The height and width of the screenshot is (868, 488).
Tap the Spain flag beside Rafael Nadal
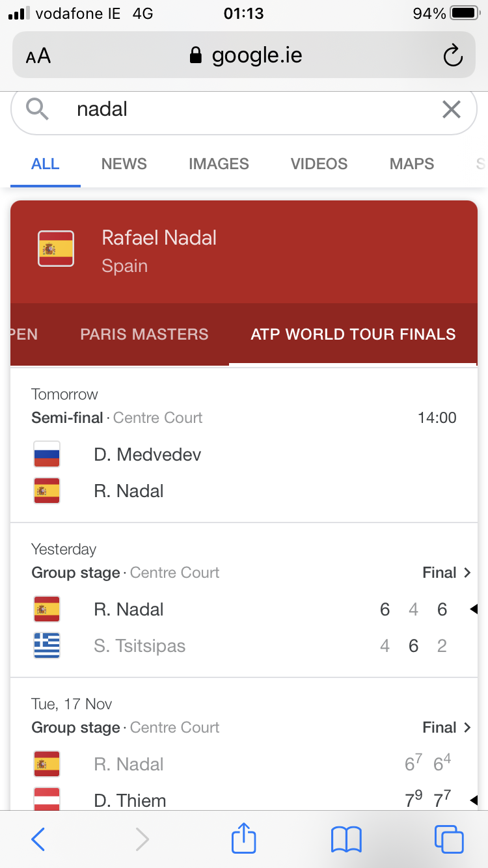tap(56, 249)
